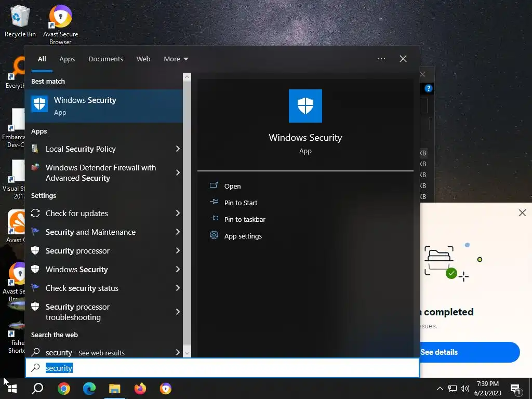The height and width of the screenshot is (399, 532).
Task: Open Firefox from the taskbar
Action: click(x=140, y=389)
